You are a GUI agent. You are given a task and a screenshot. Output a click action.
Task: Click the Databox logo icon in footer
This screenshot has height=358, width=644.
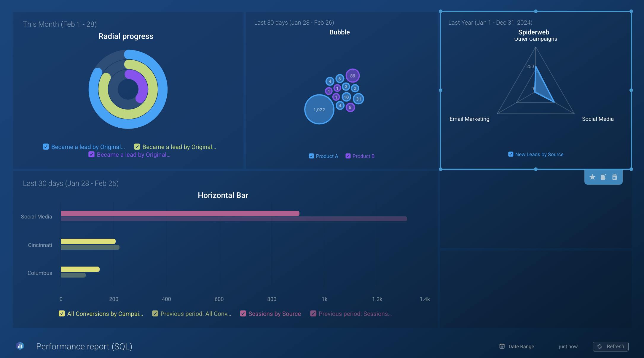coord(20,346)
